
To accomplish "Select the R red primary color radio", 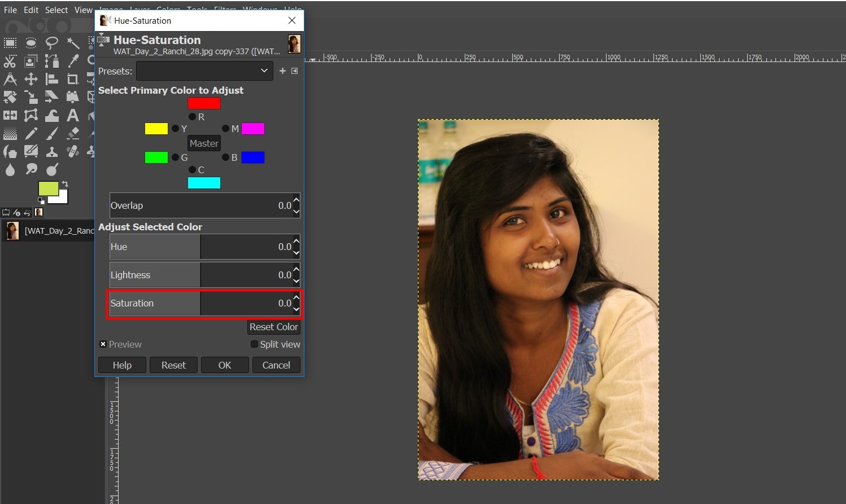I will point(193,117).
